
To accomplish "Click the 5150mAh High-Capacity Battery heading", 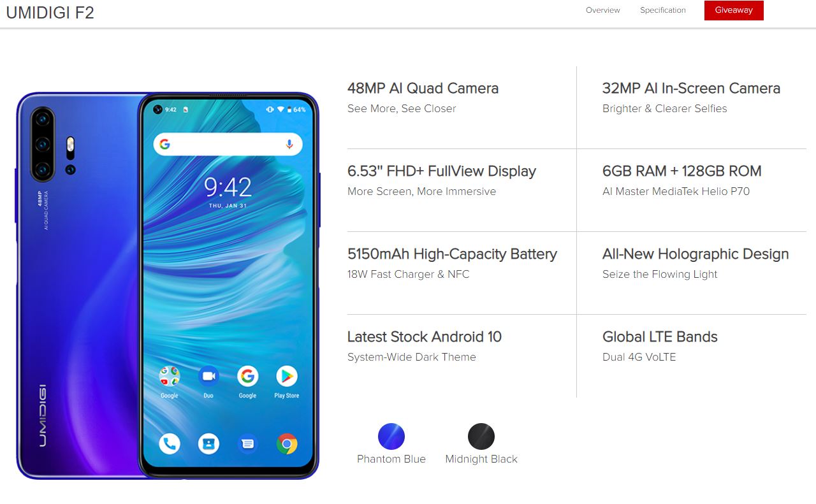I will (x=452, y=254).
